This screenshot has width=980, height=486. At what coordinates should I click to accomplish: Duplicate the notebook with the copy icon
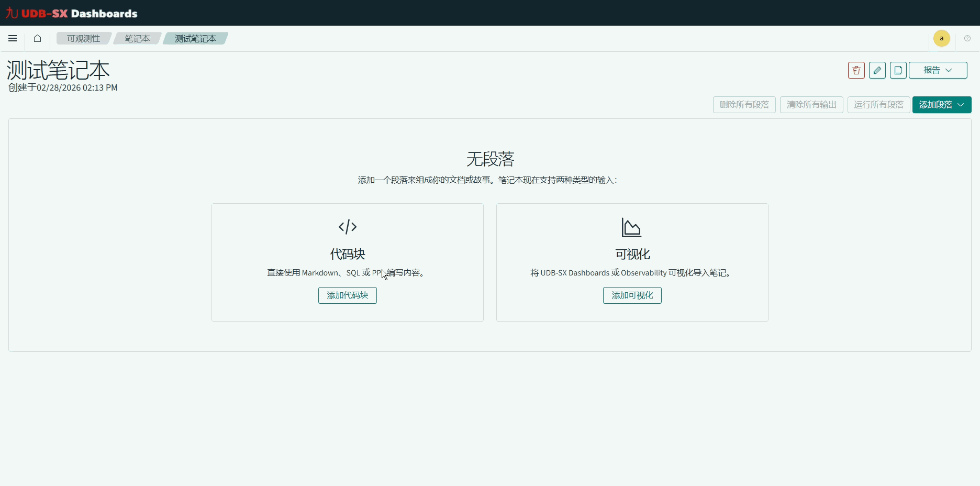[898, 70]
